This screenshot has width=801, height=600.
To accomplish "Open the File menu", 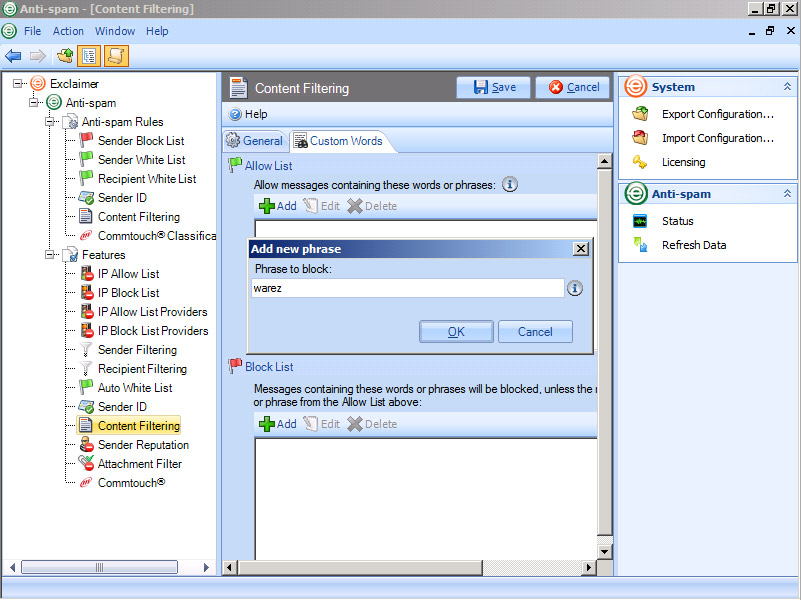I will coord(32,31).
